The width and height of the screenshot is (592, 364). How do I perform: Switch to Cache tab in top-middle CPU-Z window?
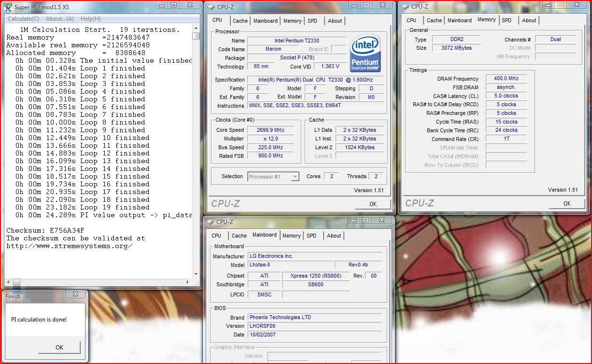240,21
